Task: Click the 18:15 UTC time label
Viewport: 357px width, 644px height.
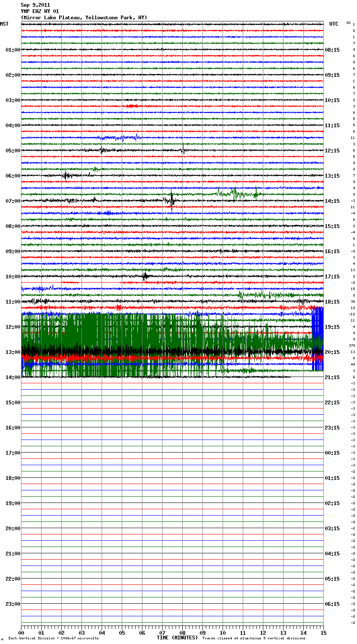Action: 332,302
